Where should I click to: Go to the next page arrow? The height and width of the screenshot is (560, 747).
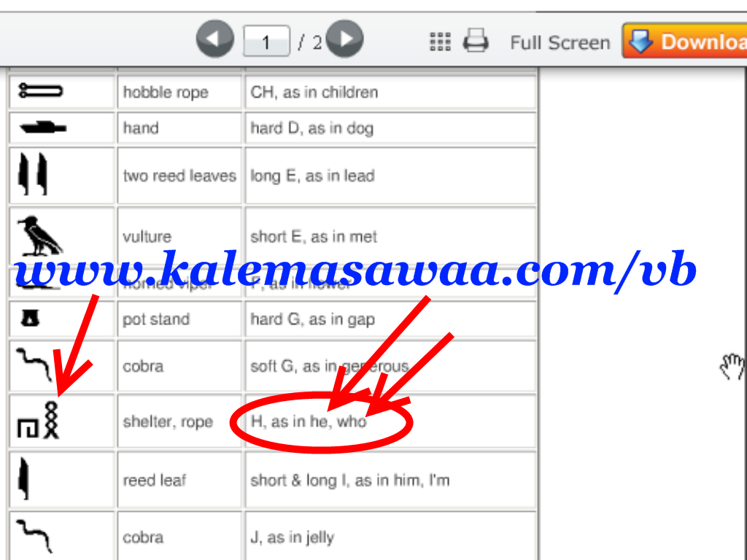[345, 39]
